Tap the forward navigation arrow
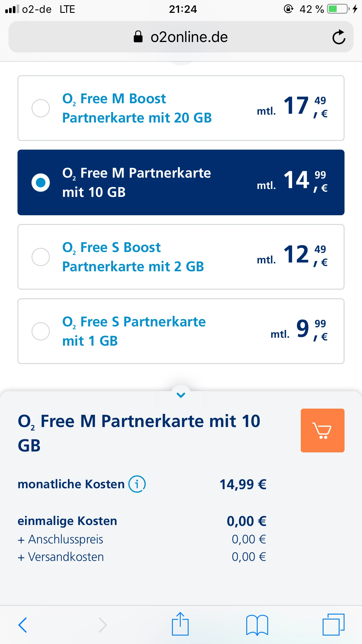This screenshot has height=644, width=362. click(103, 625)
